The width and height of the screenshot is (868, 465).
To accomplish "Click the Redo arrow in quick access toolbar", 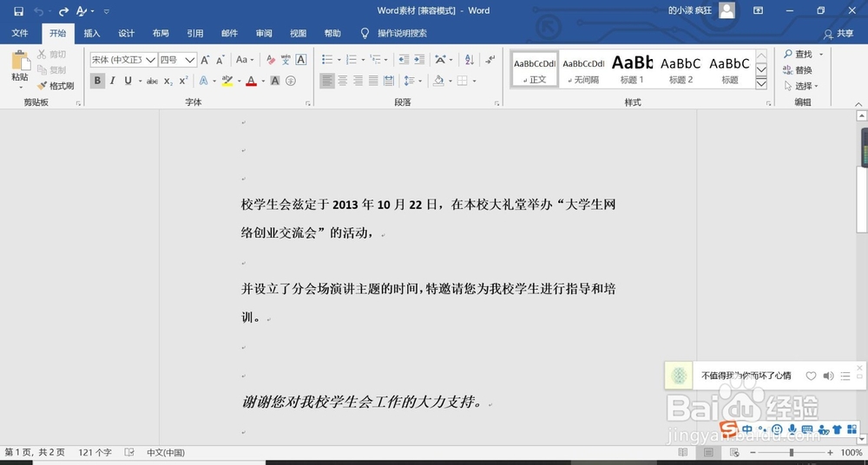I will 63,11.
